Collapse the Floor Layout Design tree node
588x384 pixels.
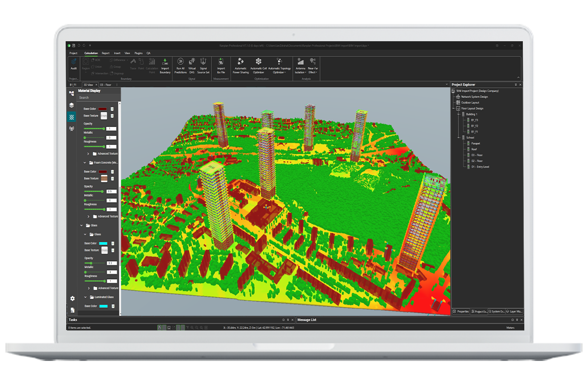[x=453, y=108]
